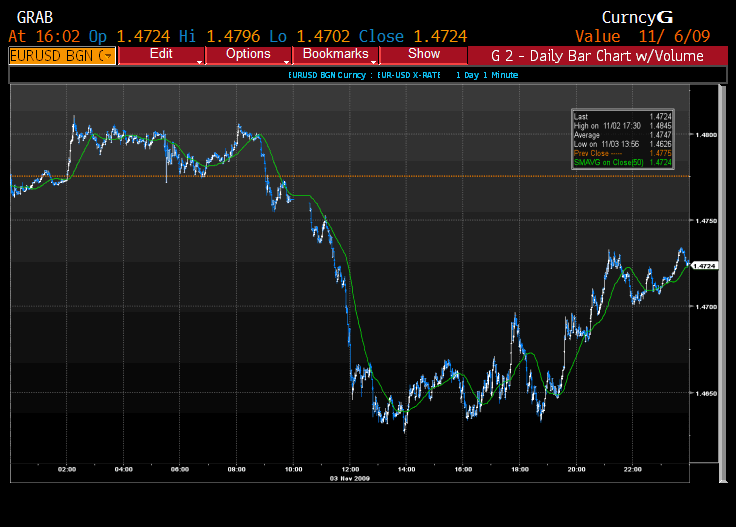The width and height of the screenshot is (736, 527).
Task: Click the 03 Nov 2009 date label
Action: (x=351, y=477)
